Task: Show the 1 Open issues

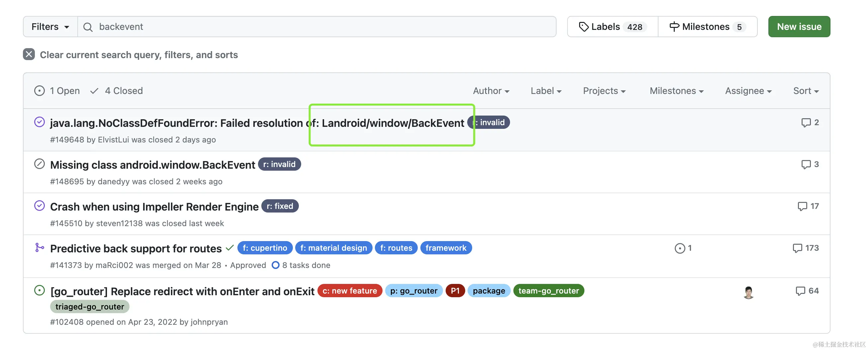Action: pyautogui.click(x=57, y=91)
